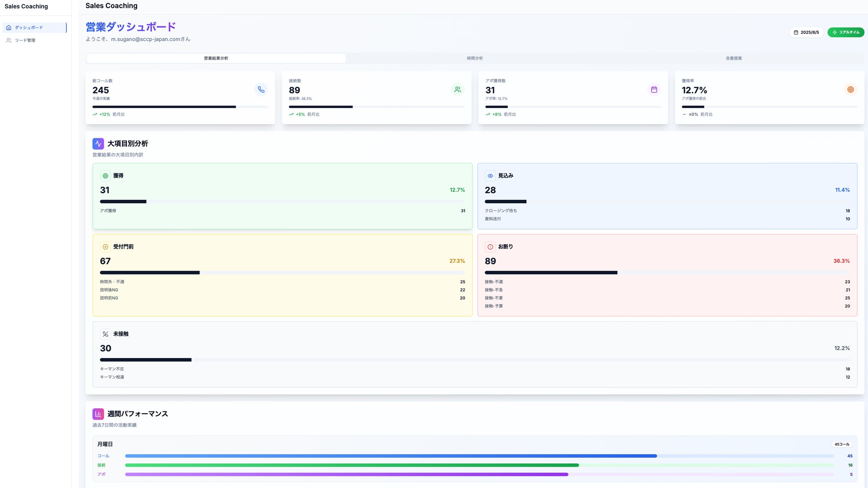Click the phone icon in 総コール数 card
This screenshot has height=488, width=868.
[x=261, y=89]
